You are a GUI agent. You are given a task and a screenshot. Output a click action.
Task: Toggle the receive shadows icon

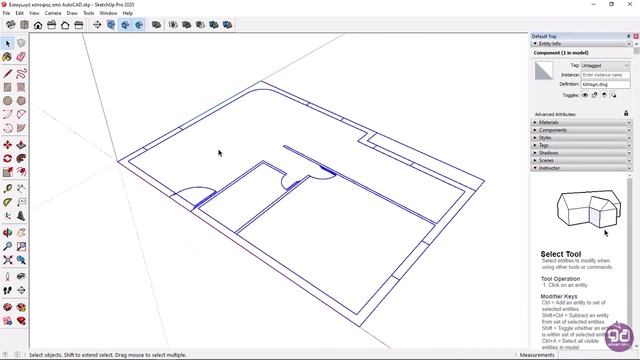pos(604,95)
